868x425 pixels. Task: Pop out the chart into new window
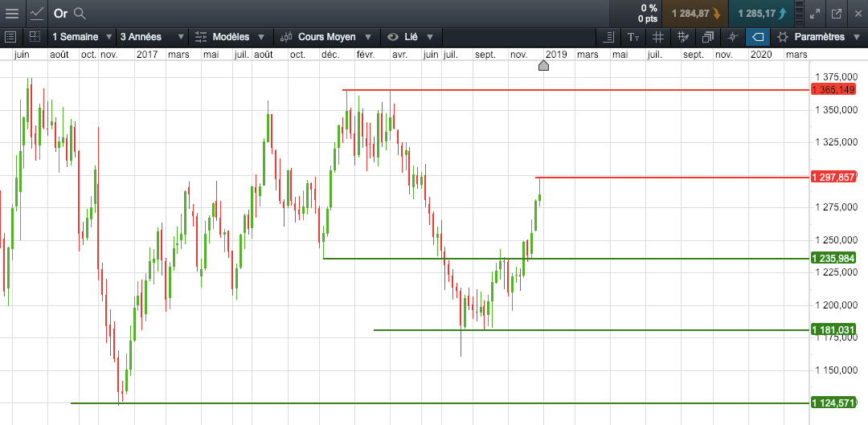(x=837, y=14)
